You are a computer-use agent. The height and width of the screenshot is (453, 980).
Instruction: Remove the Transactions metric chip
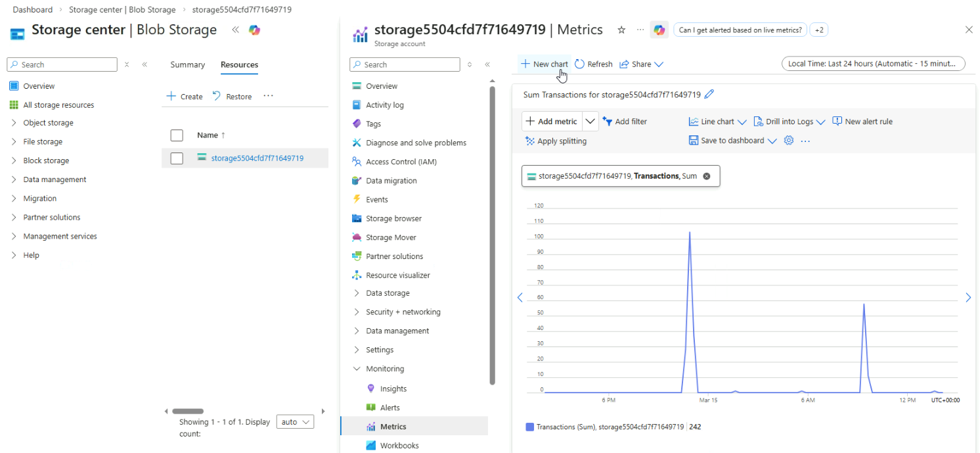(x=707, y=176)
